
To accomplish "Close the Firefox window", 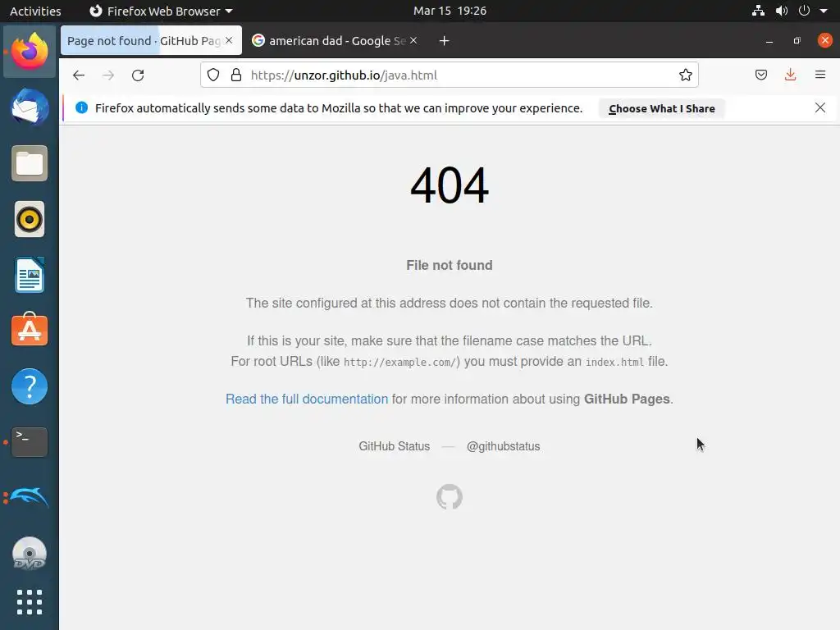I will (x=825, y=40).
